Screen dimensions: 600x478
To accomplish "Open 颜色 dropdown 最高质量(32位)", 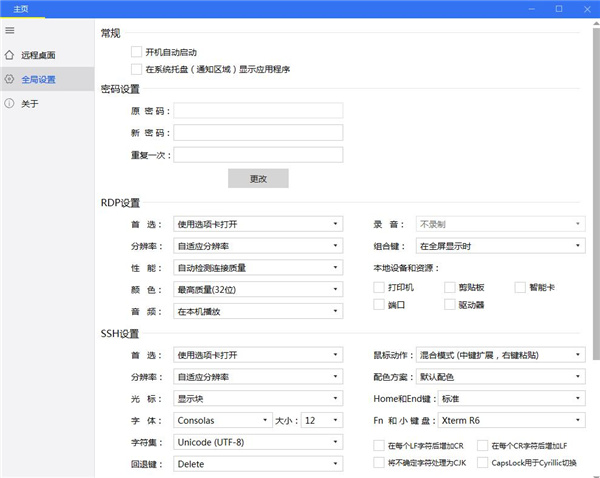I will pyautogui.click(x=258, y=289).
